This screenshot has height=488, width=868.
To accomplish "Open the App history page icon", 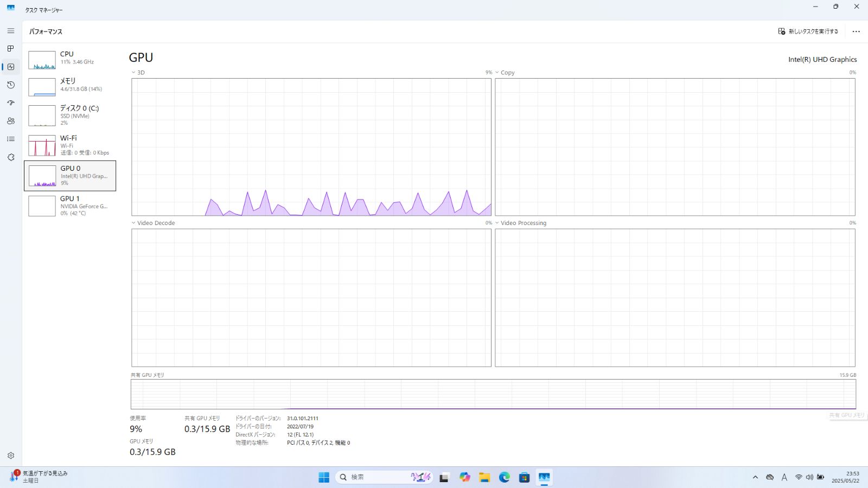I will 10,85.
